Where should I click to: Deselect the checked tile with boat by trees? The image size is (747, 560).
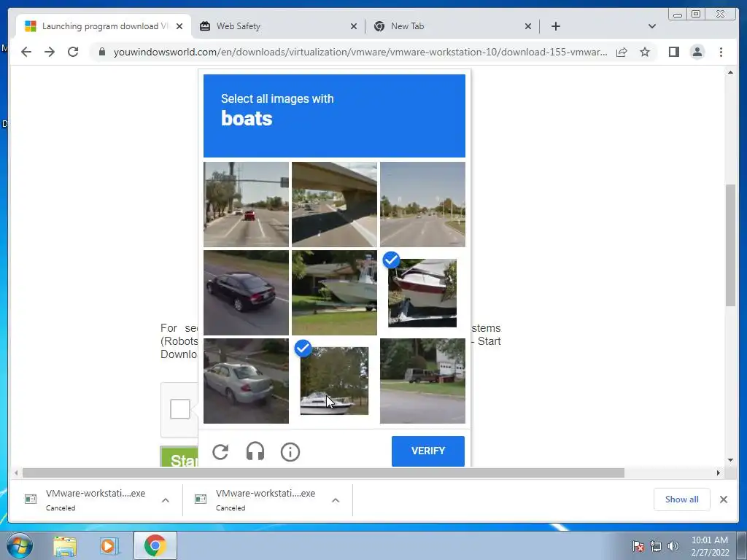pyautogui.click(x=334, y=381)
